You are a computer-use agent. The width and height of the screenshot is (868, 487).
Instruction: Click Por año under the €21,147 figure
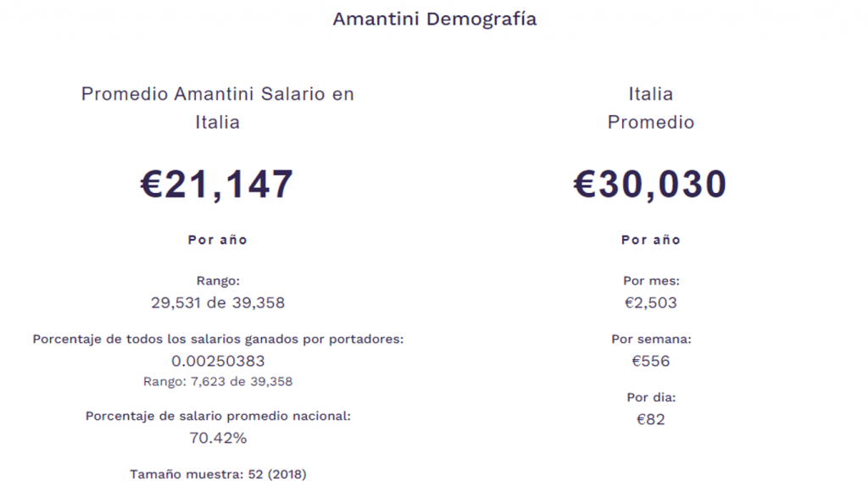tap(217, 240)
